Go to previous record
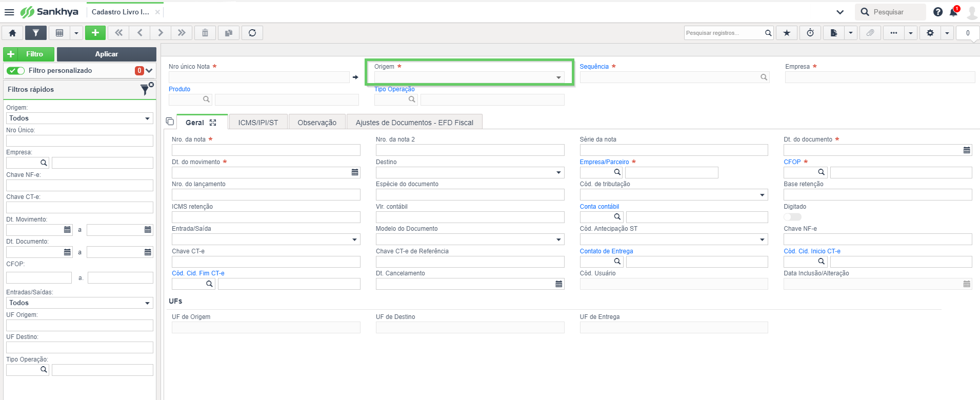The height and width of the screenshot is (400, 980). click(x=139, y=33)
